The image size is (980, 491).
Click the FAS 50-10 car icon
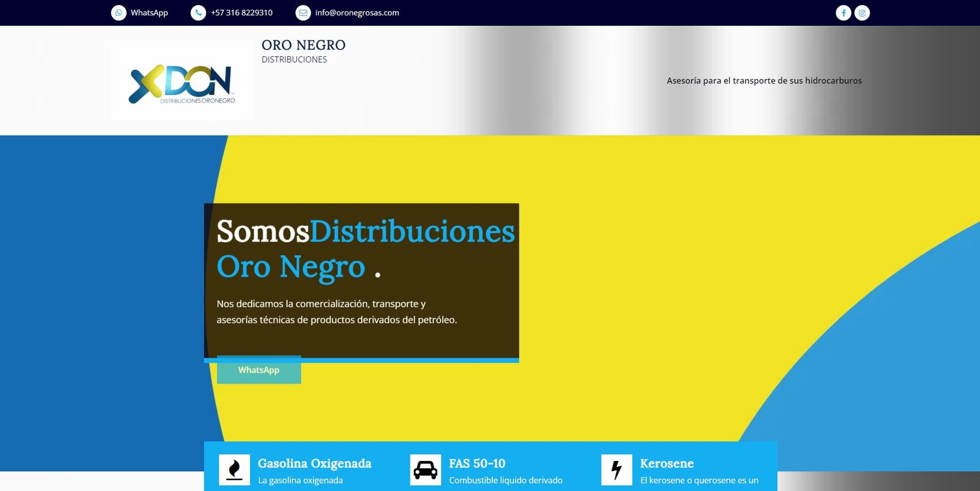pyautogui.click(x=426, y=470)
